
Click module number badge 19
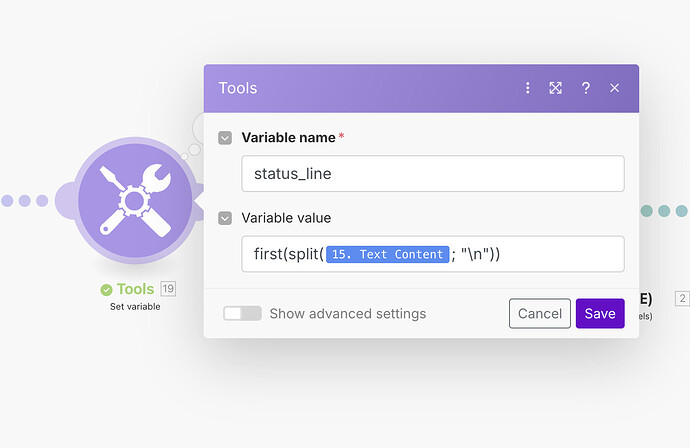click(168, 289)
